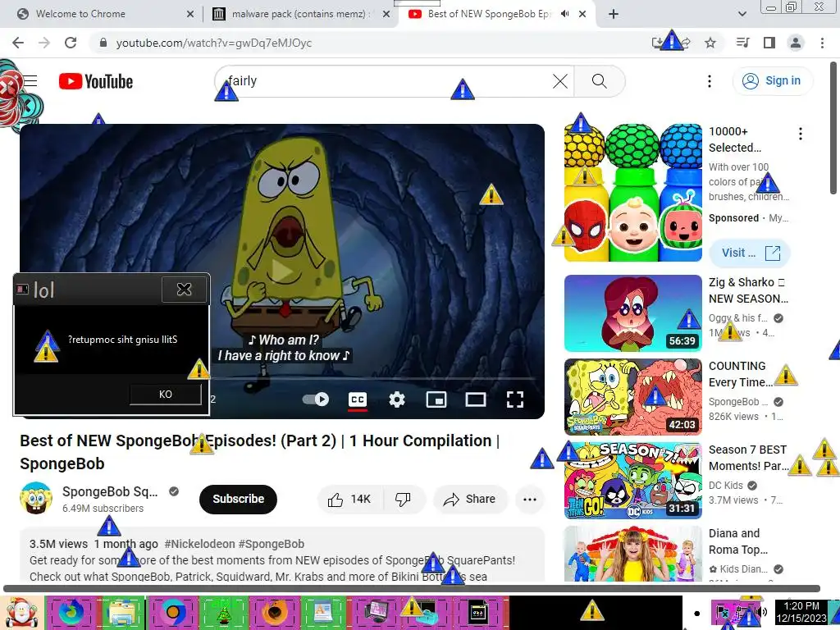Click the address bar URL

click(214, 43)
